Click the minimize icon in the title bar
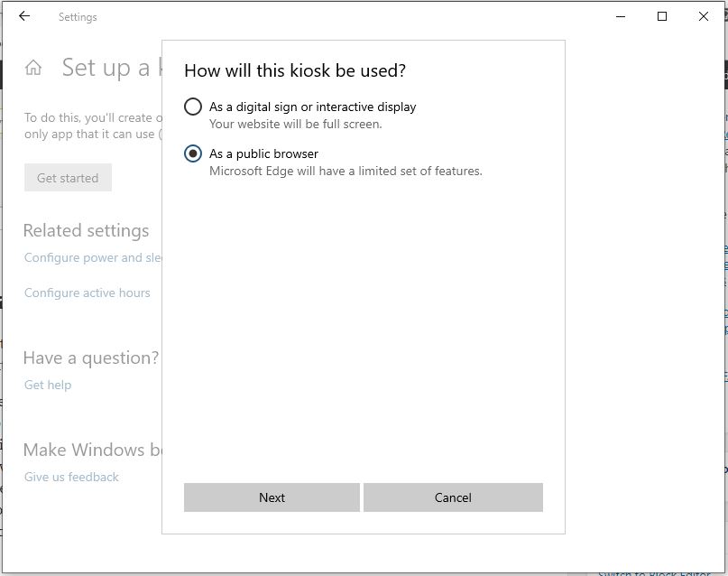Screen dimensions: 728x576 [619, 16]
